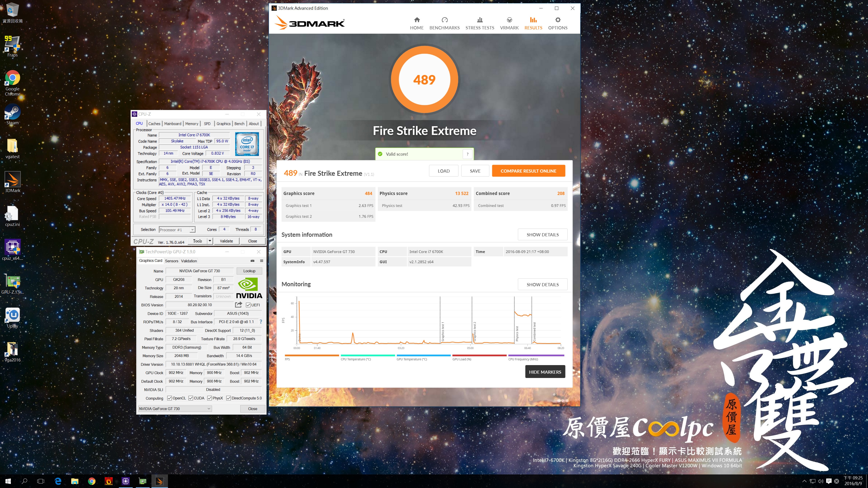Screen dimensions: 868x488
Task: Open 3DMark STRESS TESTS section
Action: pos(480,23)
